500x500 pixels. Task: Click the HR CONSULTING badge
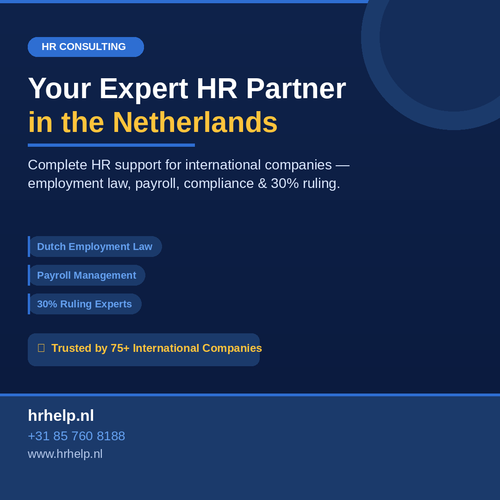pos(86,47)
